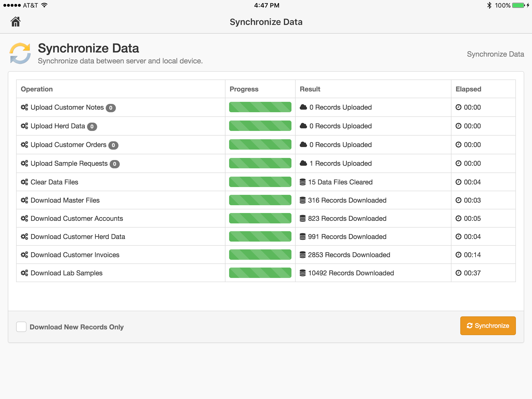
Task: Tap clock icon next to 00:05 elapsed
Action: click(458, 218)
